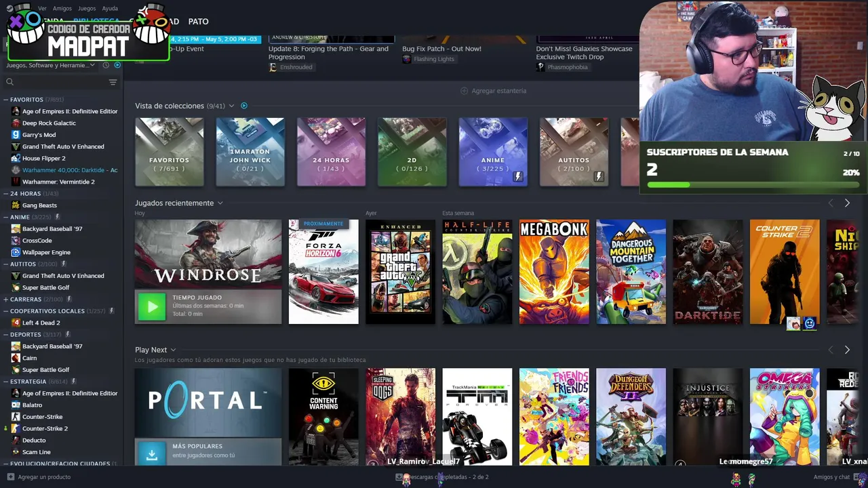Click the Left 4 Dead 2 sidebar icon
The image size is (868, 488).
click(16, 323)
